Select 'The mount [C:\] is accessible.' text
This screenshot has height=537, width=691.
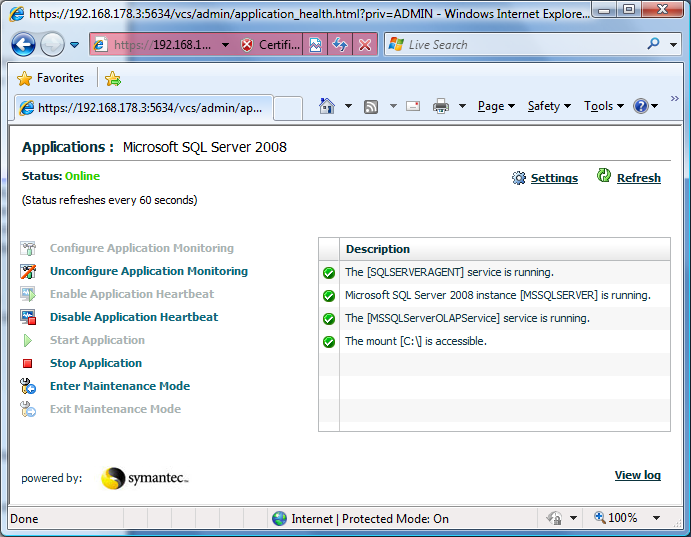coord(416,341)
